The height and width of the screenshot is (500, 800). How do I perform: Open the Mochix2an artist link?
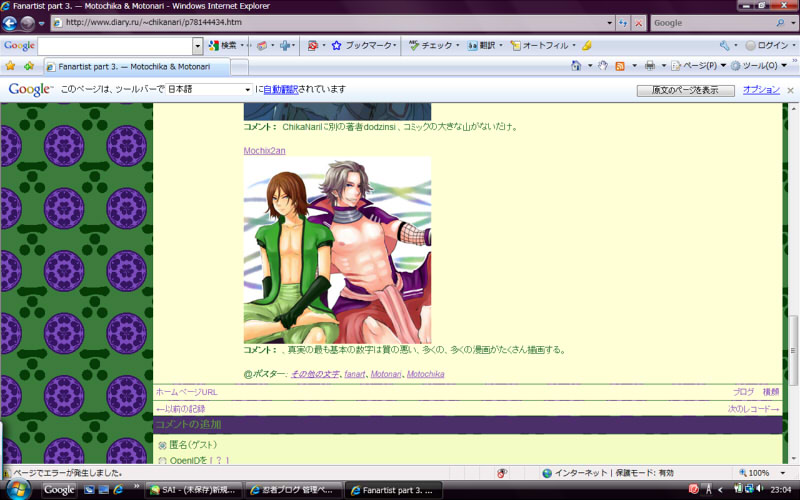pyautogui.click(x=264, y=151)
